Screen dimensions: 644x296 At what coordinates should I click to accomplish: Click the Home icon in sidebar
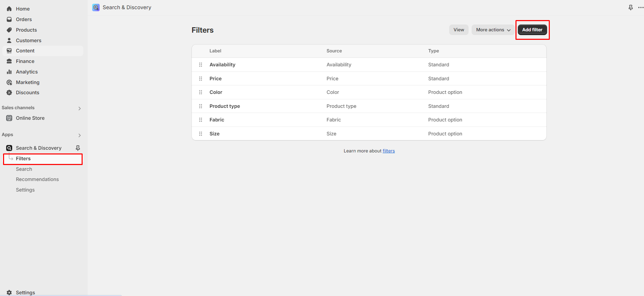(x=9, y=9)
